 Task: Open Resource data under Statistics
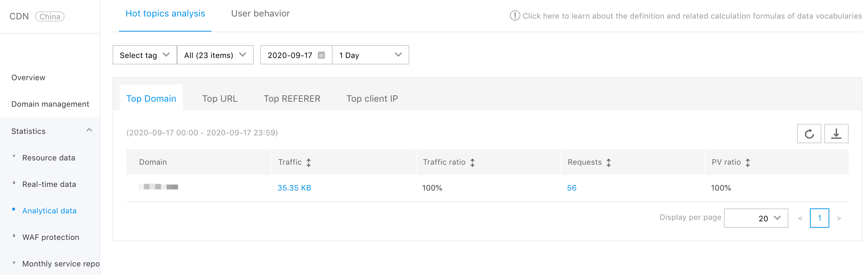coord(49,158)
